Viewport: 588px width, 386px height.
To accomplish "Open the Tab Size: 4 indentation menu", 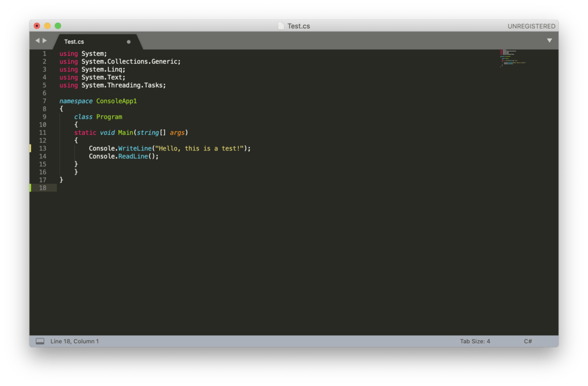I will (475, 341).
